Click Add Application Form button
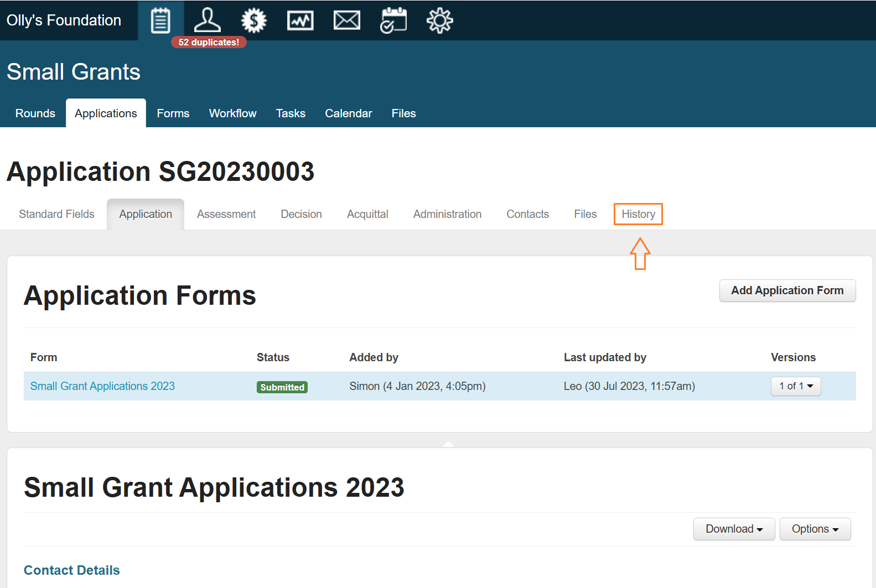876x588 pixels. (x=787, y=290)
